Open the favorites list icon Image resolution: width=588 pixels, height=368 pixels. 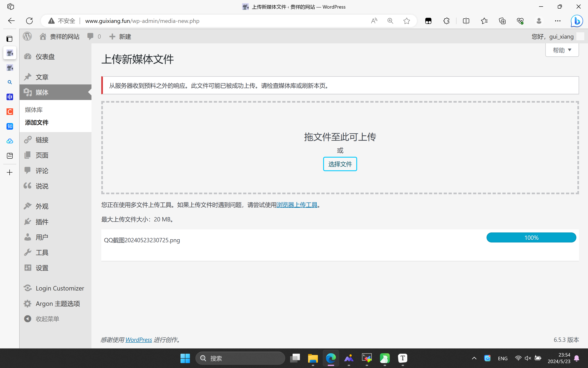point(484,21)
